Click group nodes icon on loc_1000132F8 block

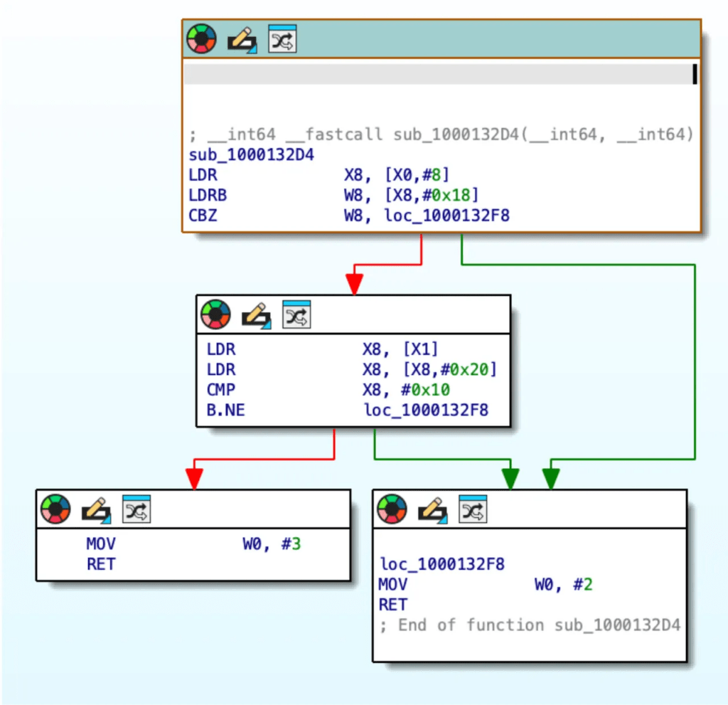473,509
